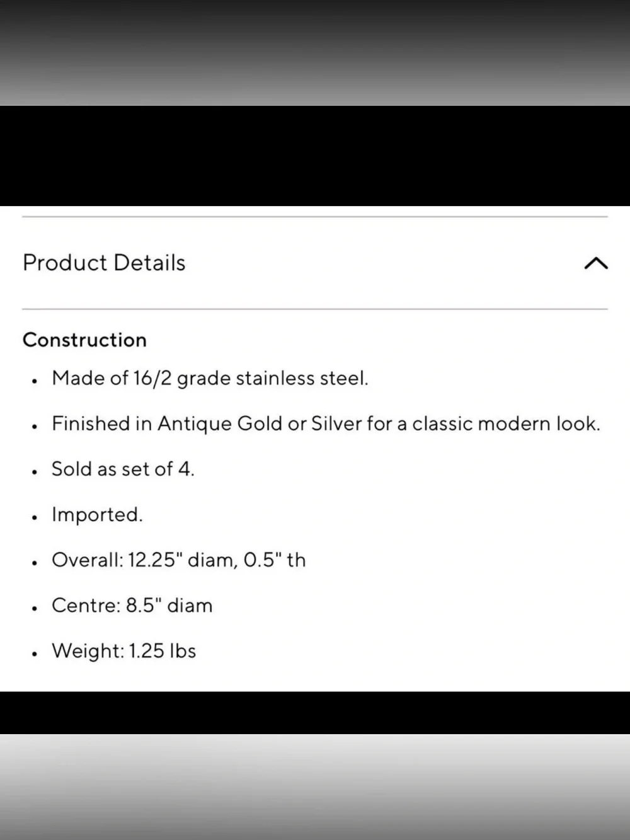Click the black banner above Product Details

tap(315, 156)
